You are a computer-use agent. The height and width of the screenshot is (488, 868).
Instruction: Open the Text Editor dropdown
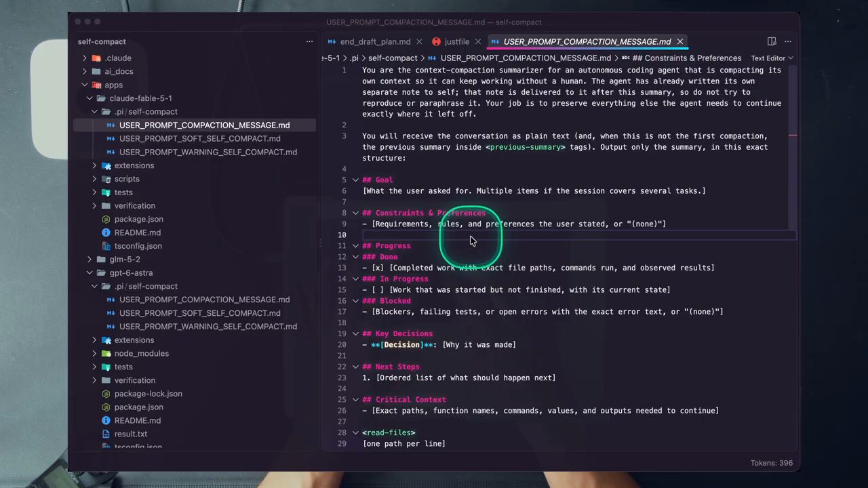coord(772,58)
